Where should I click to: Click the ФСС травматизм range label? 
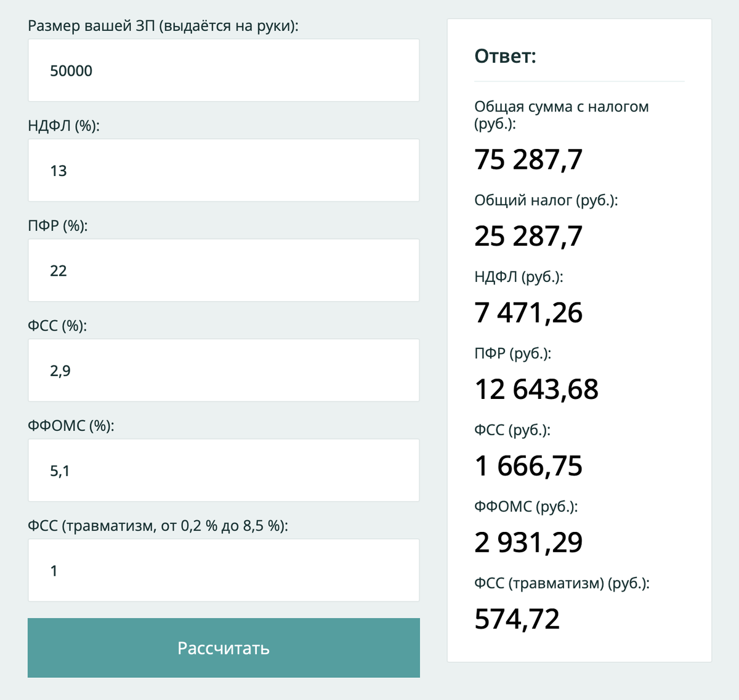pyautogui.click(x=158, y=526)
